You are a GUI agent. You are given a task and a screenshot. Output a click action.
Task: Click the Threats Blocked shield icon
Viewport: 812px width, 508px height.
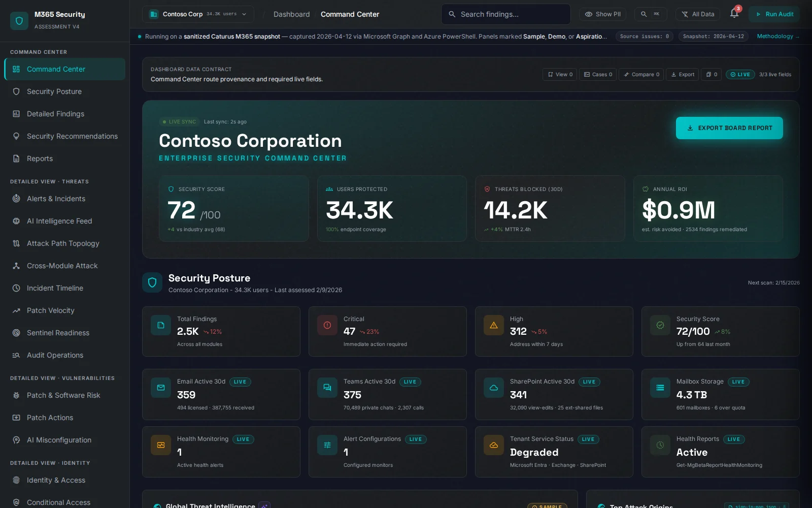[x=487, y=189]
